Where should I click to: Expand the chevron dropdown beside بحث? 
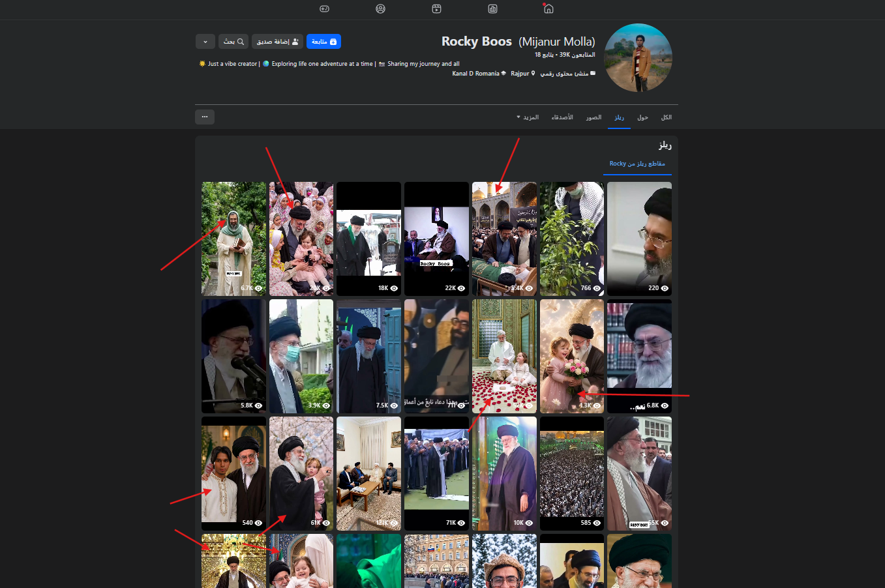click(x=205, y=42)
